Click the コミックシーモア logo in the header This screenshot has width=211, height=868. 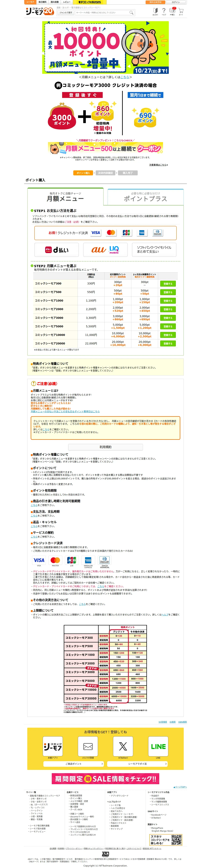point(40,11)
